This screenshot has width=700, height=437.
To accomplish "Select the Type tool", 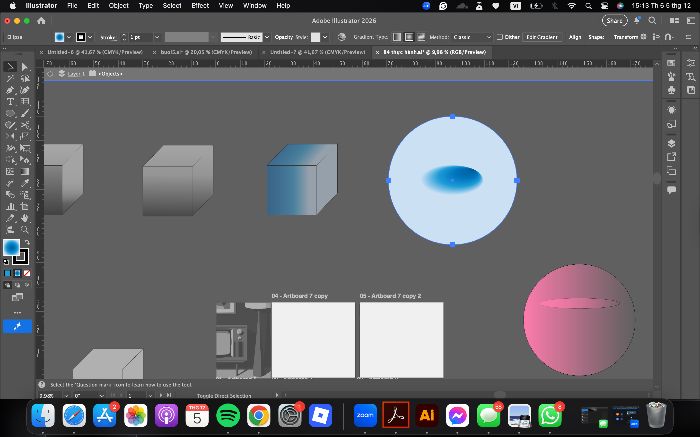I will coord(10,102).
